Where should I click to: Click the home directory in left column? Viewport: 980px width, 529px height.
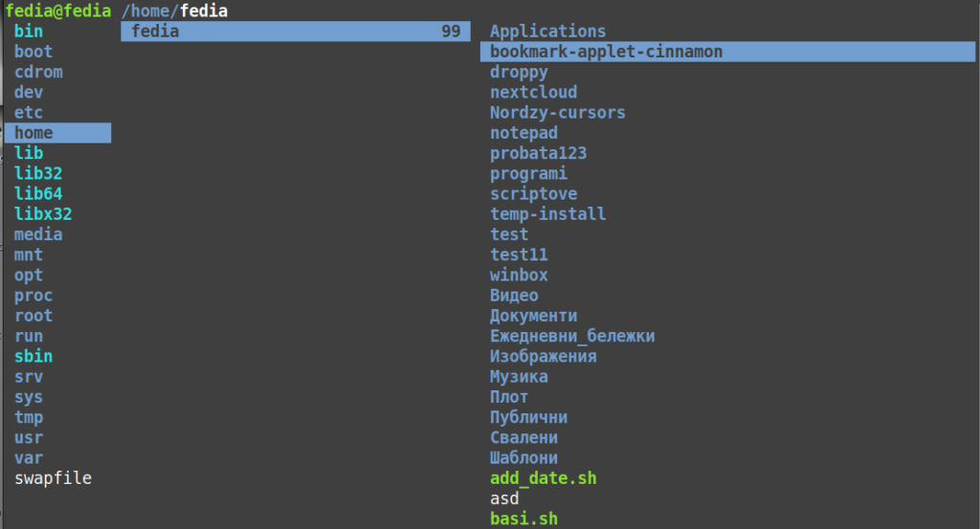pyautogui.click(x=58, y=133)
